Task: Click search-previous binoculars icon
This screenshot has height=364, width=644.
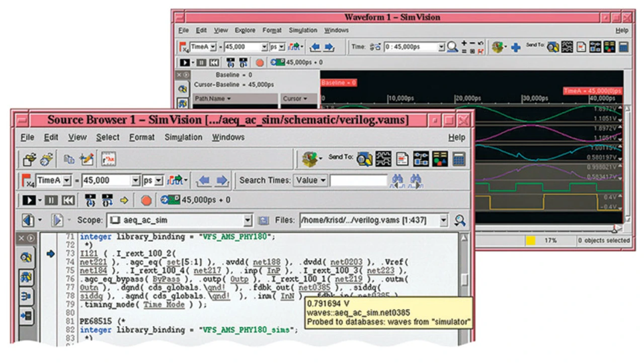Action: [397, 181]
